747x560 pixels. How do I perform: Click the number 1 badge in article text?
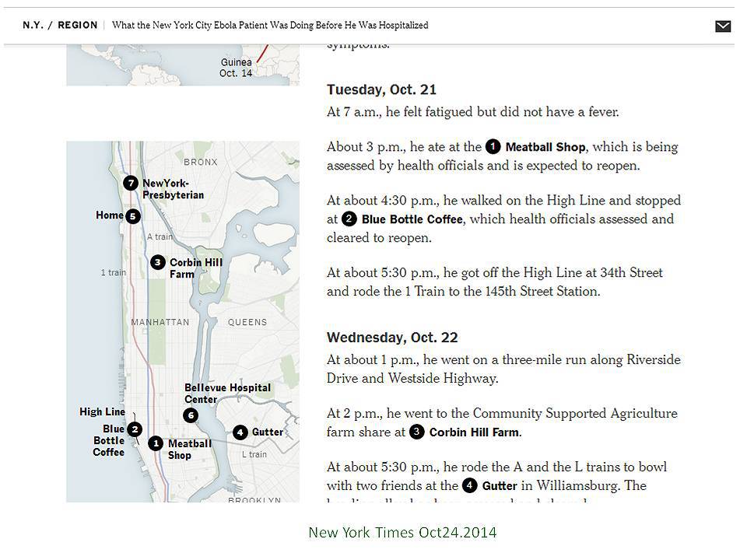click(x=493, y=146)
